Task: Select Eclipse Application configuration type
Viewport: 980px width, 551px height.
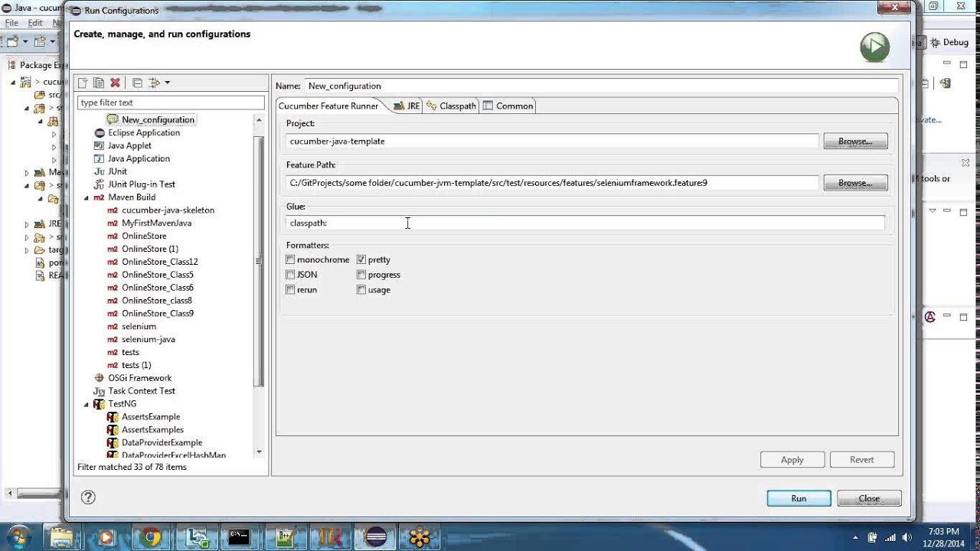Action: tap(144, 132)
